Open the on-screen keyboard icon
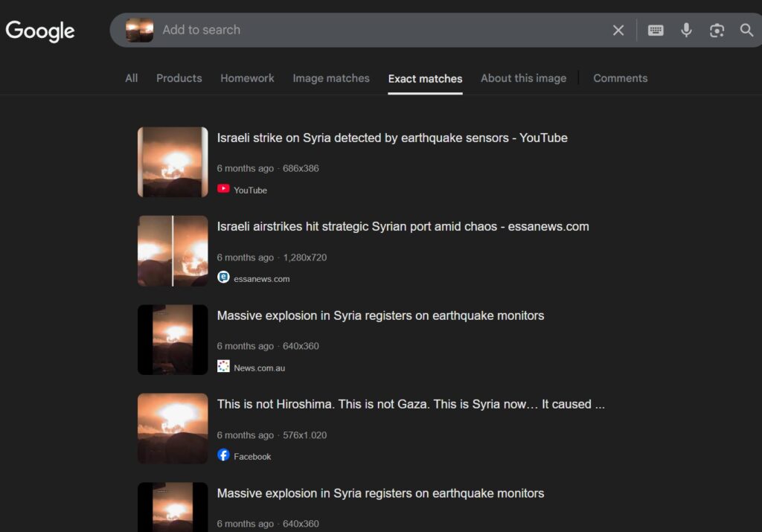This screenshot has height=532, width=762. click(x=656, y=30)
